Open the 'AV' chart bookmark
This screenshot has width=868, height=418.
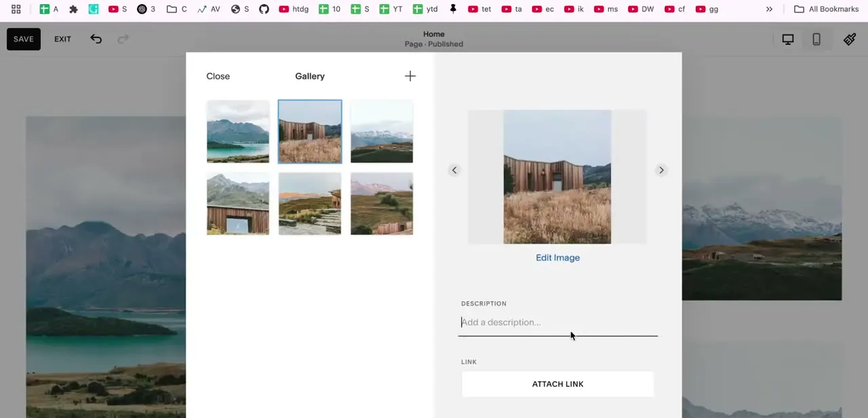click(209, 9)
